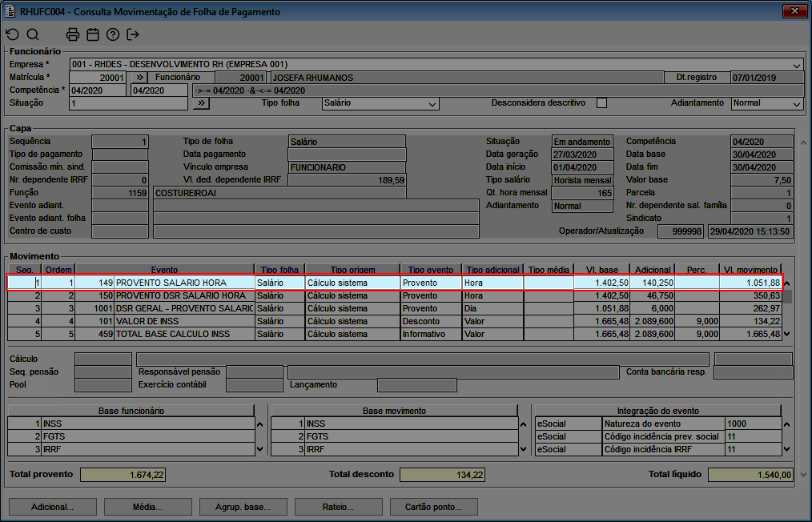This screenshot has width=812, height=522.
Task: Click the magnifier search toolbar icon
Action: pyautogui.click(x=33, y=34)
